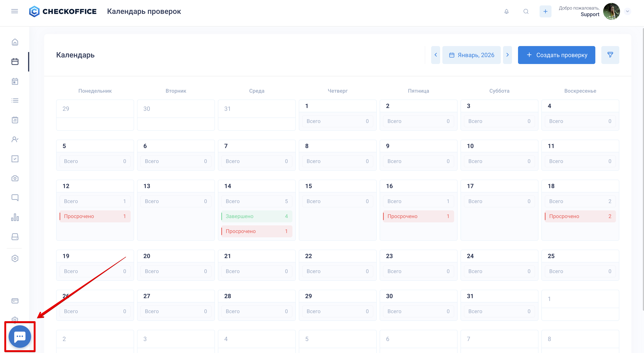
Task: Open the camera icon in sidebar
Action: point(15,178)
